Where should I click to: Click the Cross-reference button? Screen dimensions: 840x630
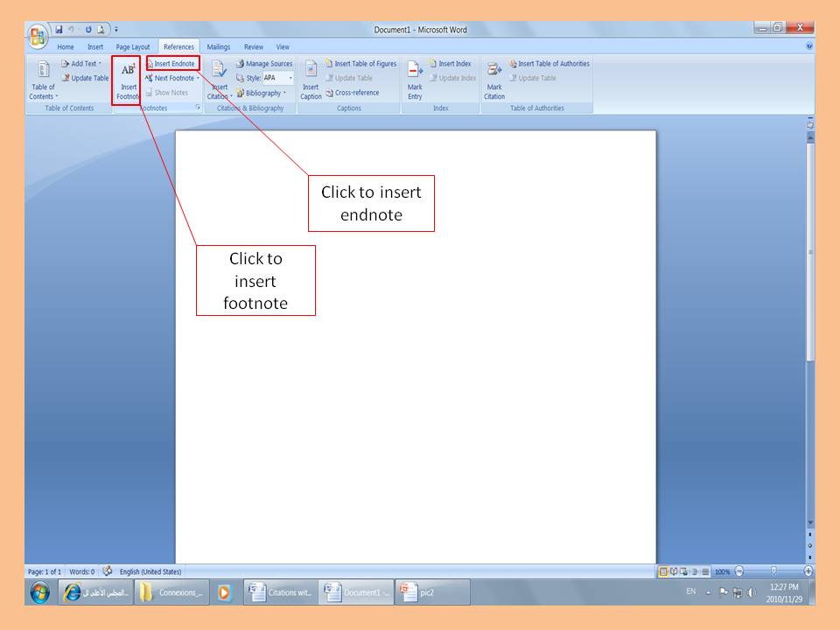(352, 93)
